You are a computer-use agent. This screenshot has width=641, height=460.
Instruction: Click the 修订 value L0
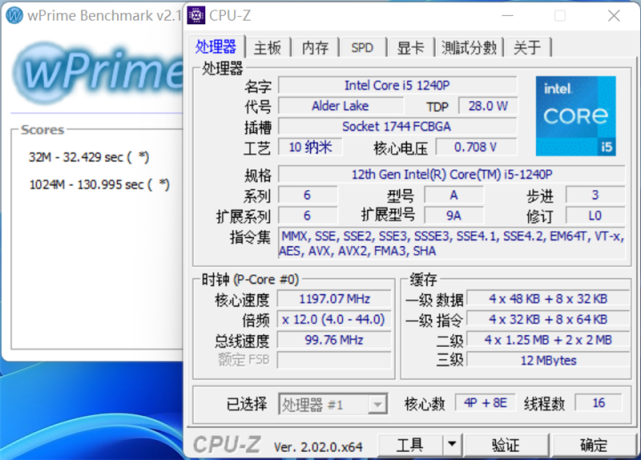click(595, 215)
